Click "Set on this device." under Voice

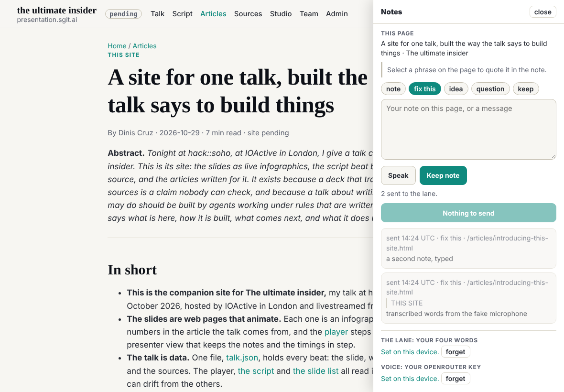point(410,379)
